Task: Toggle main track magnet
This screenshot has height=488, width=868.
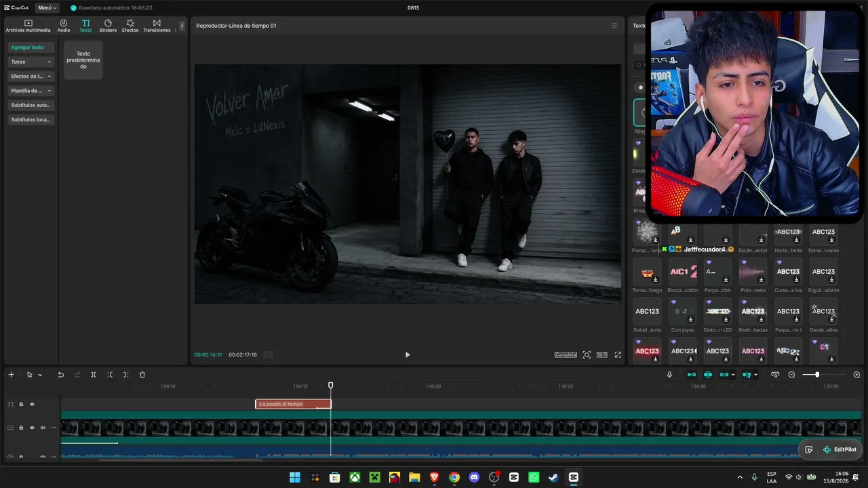Action: point(692,375)
